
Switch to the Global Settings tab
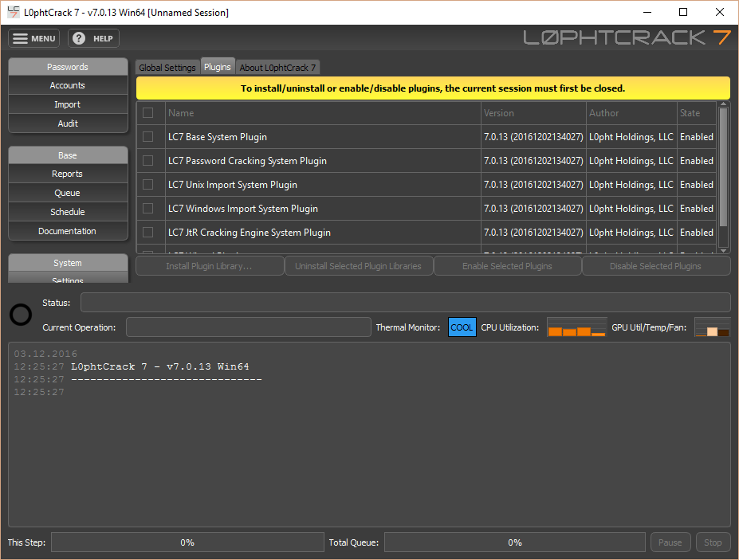point(167,68)
